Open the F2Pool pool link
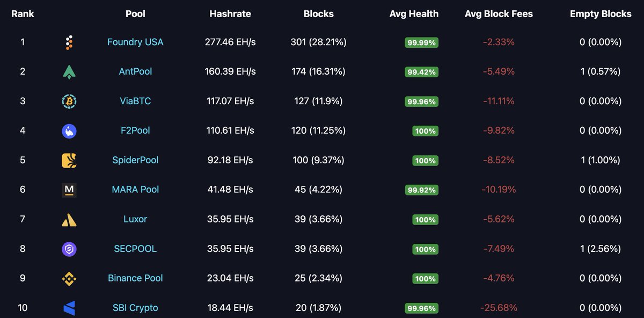The width and height of the screenshot is (644, 318). click(x=135, y=131)
